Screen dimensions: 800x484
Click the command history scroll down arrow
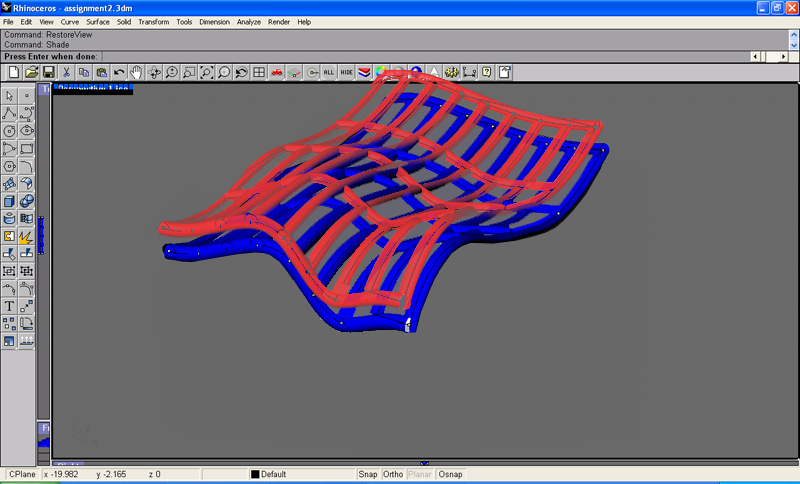[x=794, y=45]
